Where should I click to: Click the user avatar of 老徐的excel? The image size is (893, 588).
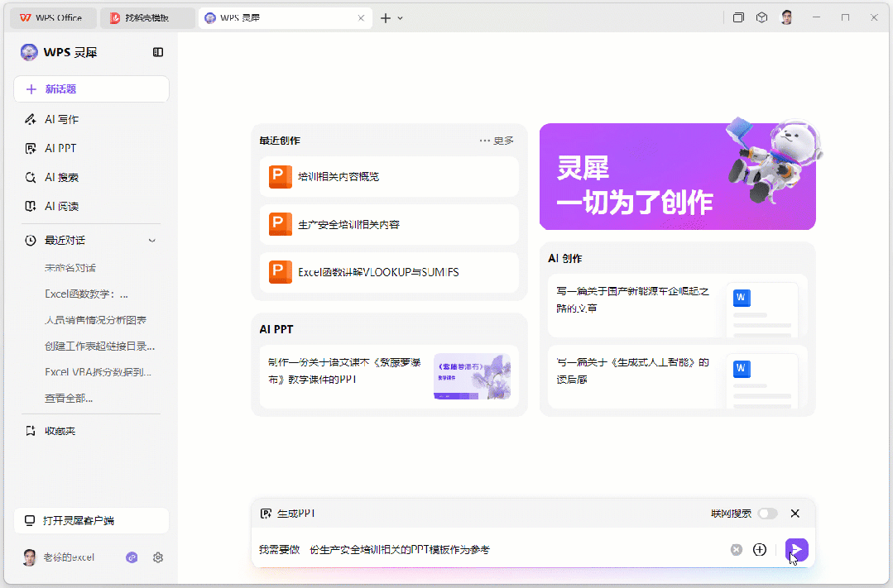(28, 557)
